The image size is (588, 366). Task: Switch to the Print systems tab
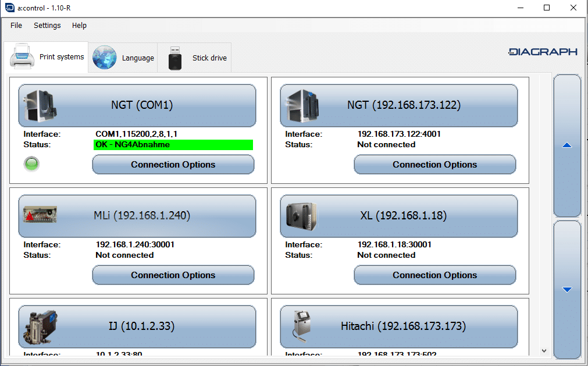click(x=47, y=56)
